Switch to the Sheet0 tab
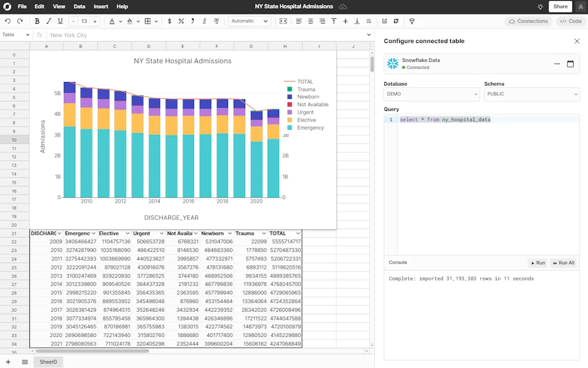Image resolution: width=588 pixels, height=368 pixels. (48, 362)
